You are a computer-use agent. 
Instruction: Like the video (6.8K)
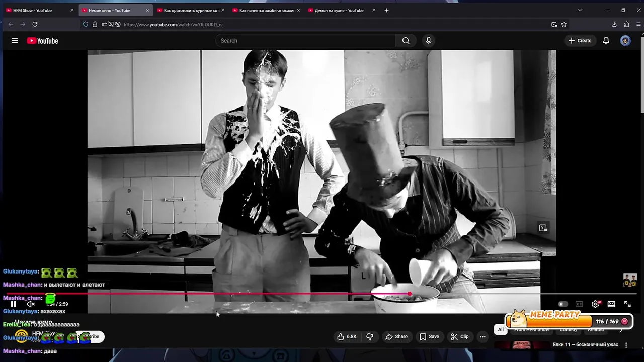pos(347,337)
